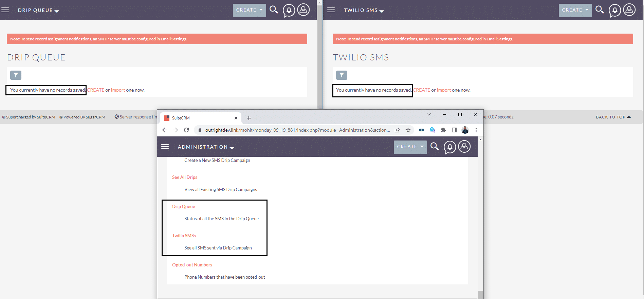
Task: View site security lock info
Action: pos(200,130)
